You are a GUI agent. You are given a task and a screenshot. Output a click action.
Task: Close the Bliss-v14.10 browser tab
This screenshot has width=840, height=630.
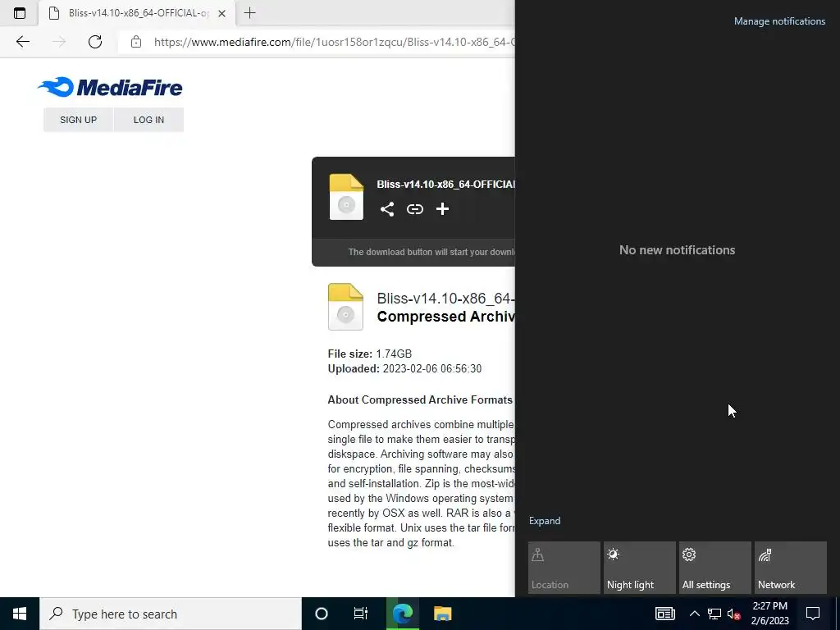221,13
